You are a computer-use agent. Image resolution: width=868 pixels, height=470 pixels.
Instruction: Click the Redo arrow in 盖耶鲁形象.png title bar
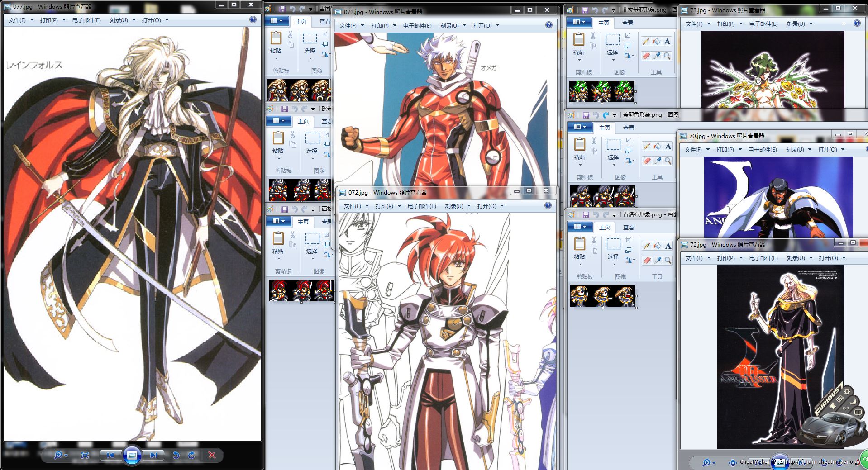coord(606,115)
